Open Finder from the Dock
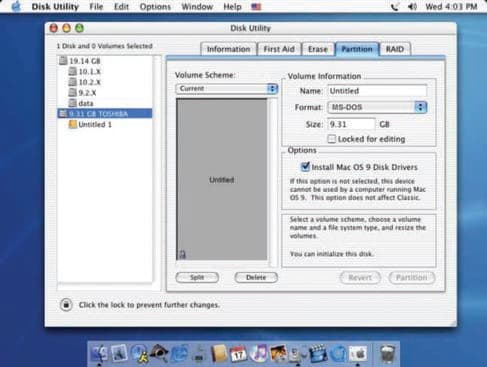The image size is (487, 367). click(x=99, y=353)
